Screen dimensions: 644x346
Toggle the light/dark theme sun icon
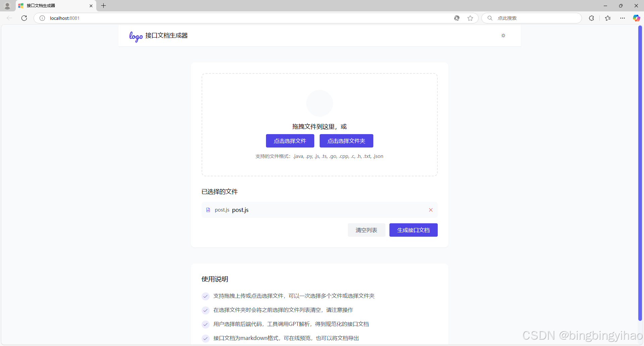click(x=503, y=36)
